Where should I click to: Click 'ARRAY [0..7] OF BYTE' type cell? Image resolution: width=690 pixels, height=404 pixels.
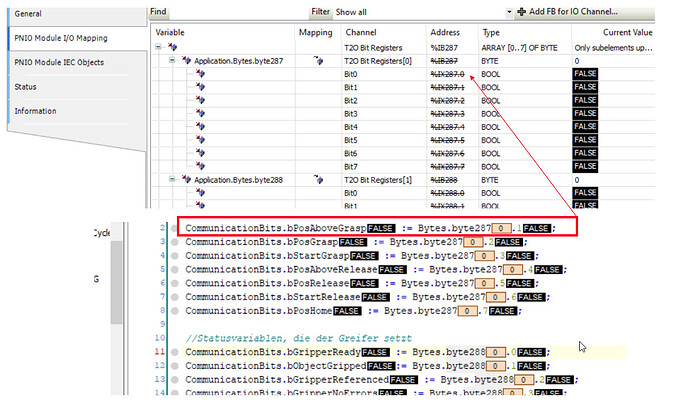pyautogui.click(x=519, y=48)
